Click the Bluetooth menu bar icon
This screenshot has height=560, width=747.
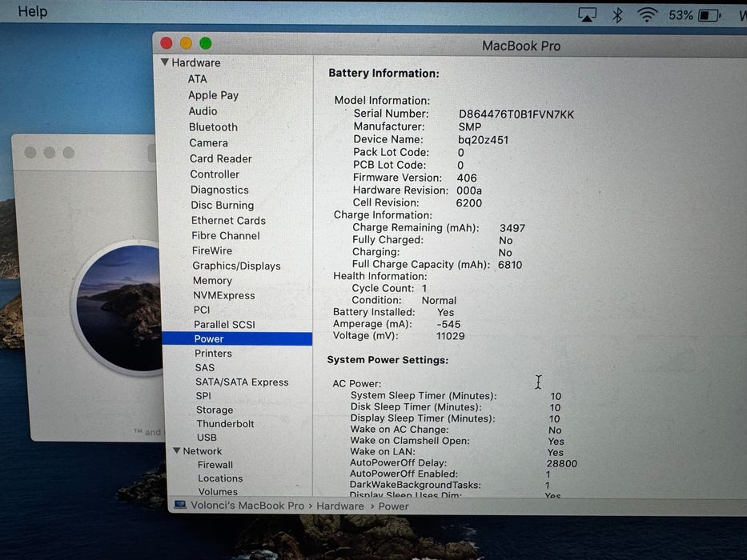coord(617,15)
